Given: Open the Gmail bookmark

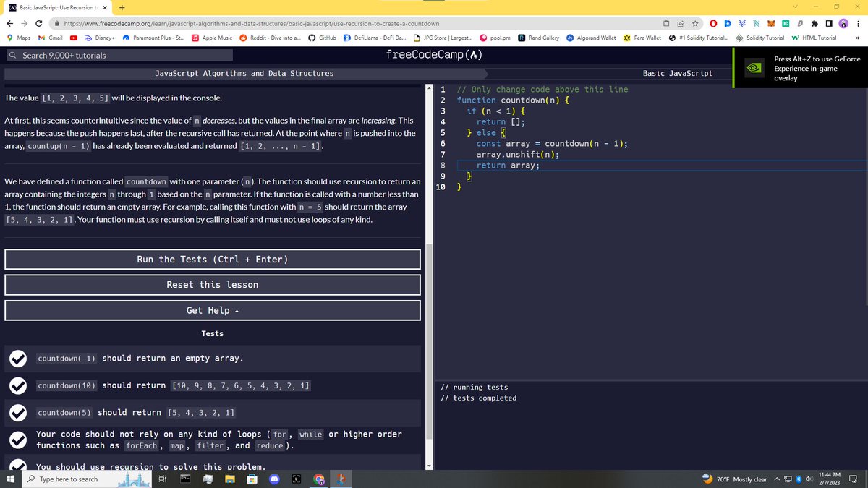Looking at the screenshot, I should tap(50, 38).
